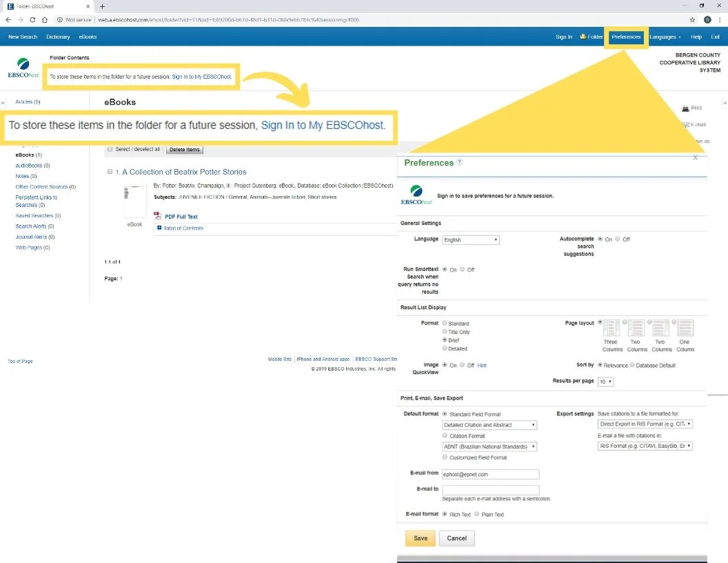728x563 pixels.
Task: Open the Results per page dropdown
Action: click(x=605, y=382)
